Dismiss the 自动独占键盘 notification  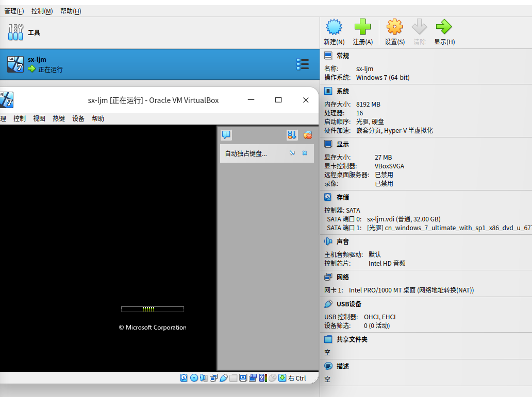pos(304,153)
